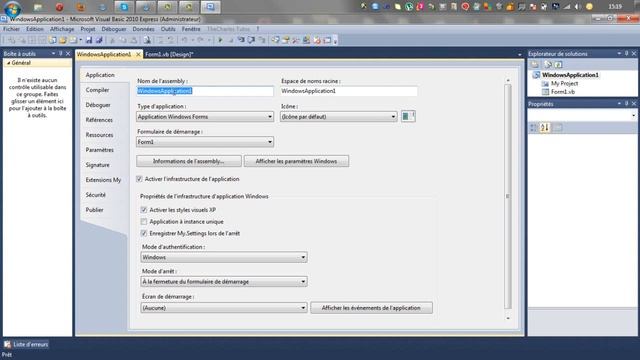640x360 pixels.
Task: Click the Liste d'erreurs icon at bottom
Action: point(7,344)
